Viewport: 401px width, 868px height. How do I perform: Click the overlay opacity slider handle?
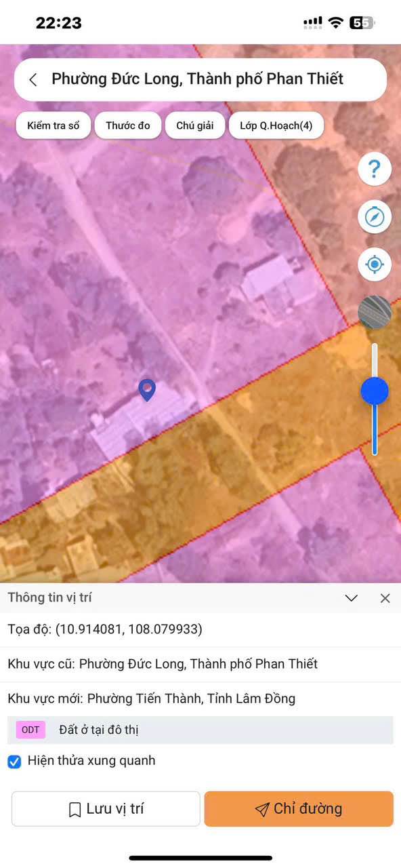(x=375, y=391)
